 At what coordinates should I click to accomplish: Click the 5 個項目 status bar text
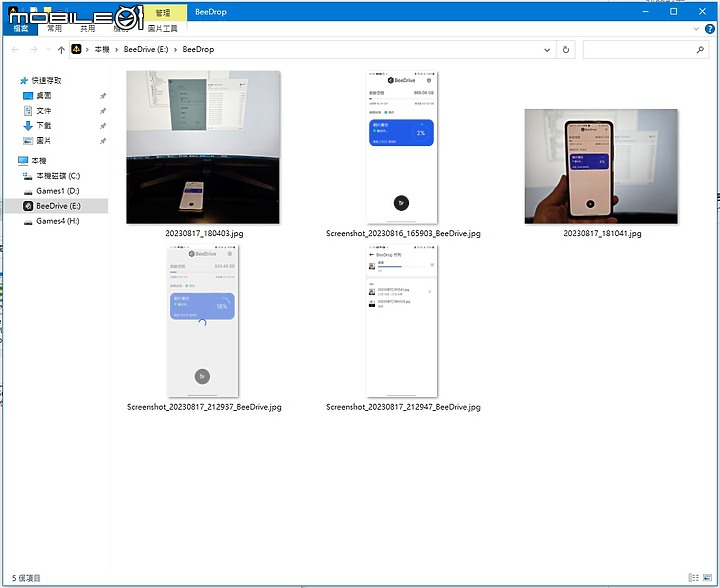pos(26,578)
